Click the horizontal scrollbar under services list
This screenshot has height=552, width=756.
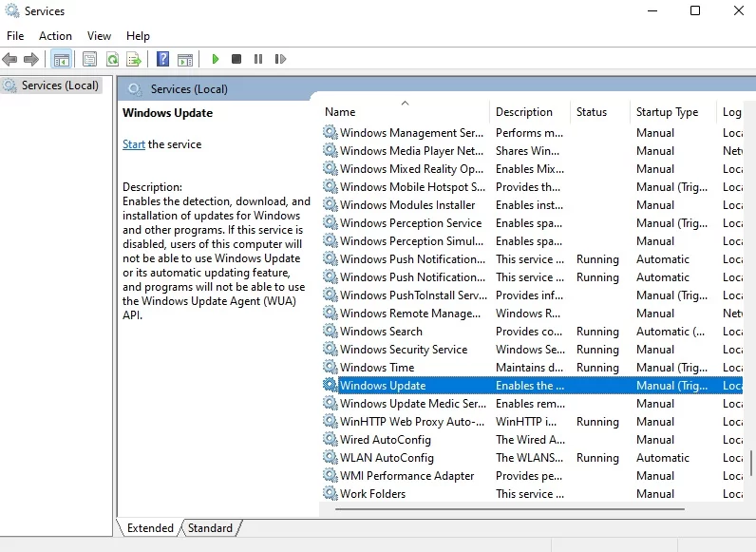510,508
